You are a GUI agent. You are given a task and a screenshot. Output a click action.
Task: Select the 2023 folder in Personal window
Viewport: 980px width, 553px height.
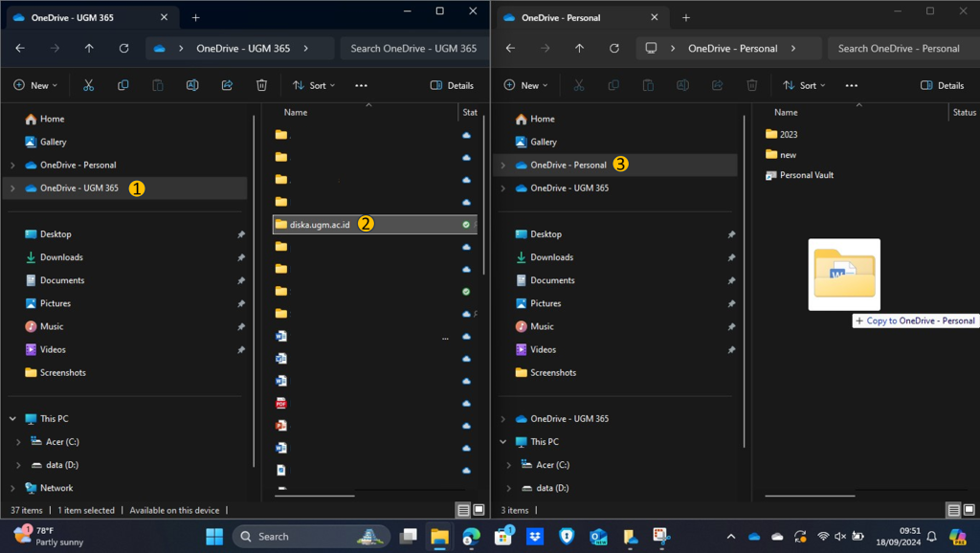pos(781,134)
